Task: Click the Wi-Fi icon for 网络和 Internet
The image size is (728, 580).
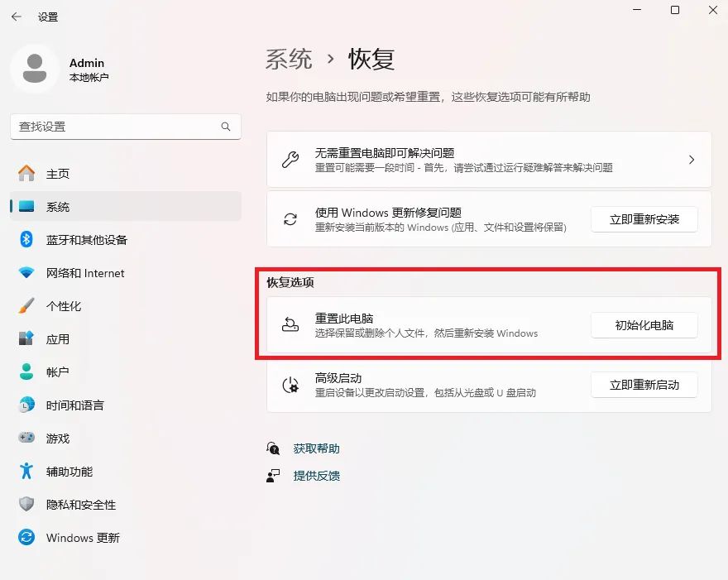Action: click(x=26, y=272)
